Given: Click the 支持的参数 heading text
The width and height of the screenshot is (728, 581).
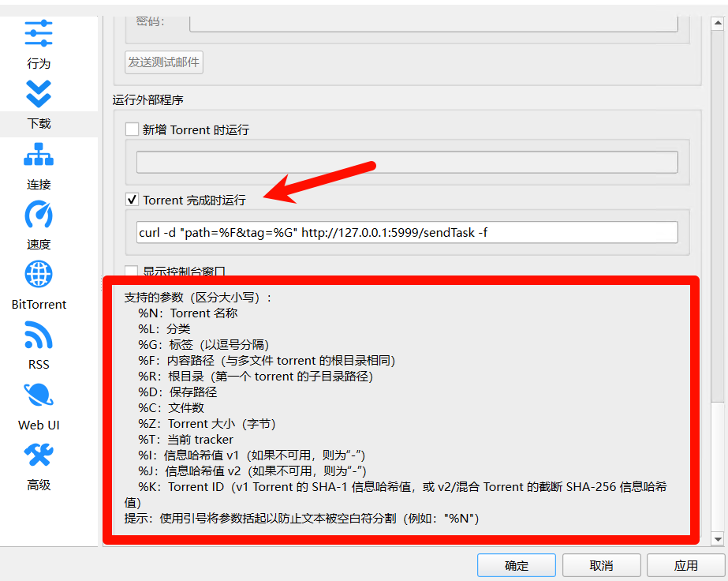Looking at the screenshot, I should (198, 298).
